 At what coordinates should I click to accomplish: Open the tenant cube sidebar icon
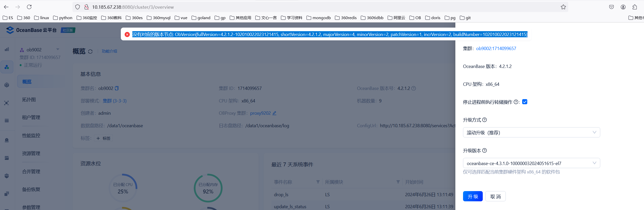(x=7, y=85)
